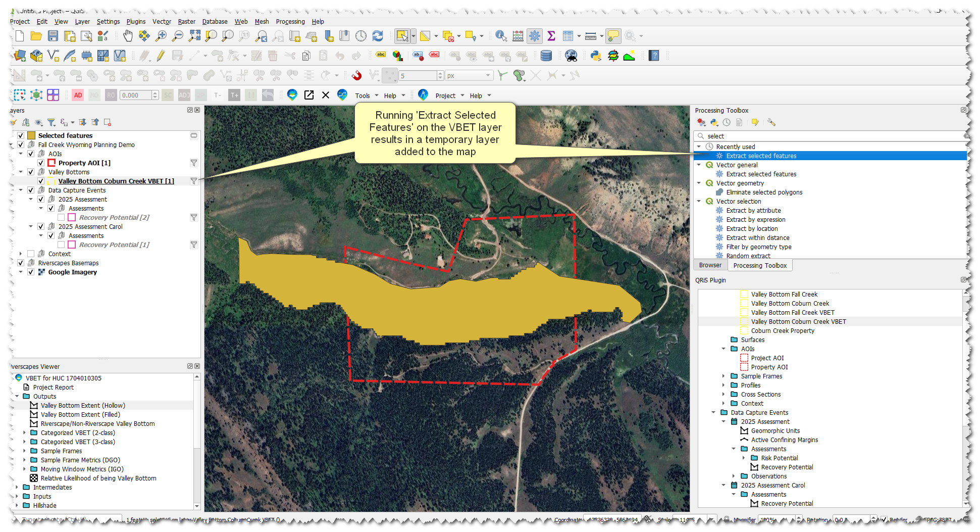Click the Zoom Full extent icon
This screenshot has height=532, width=980.
194,36
